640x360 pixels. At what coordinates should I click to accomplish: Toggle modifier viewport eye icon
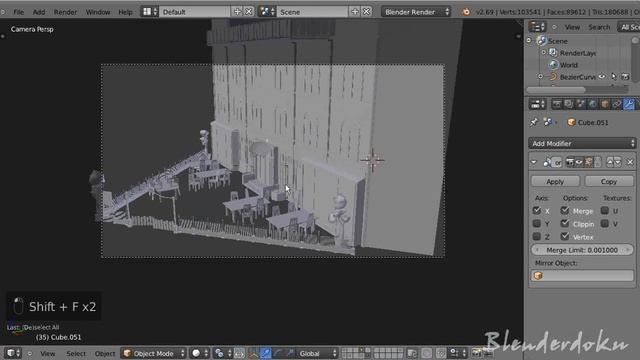click(x=579, y=162)
